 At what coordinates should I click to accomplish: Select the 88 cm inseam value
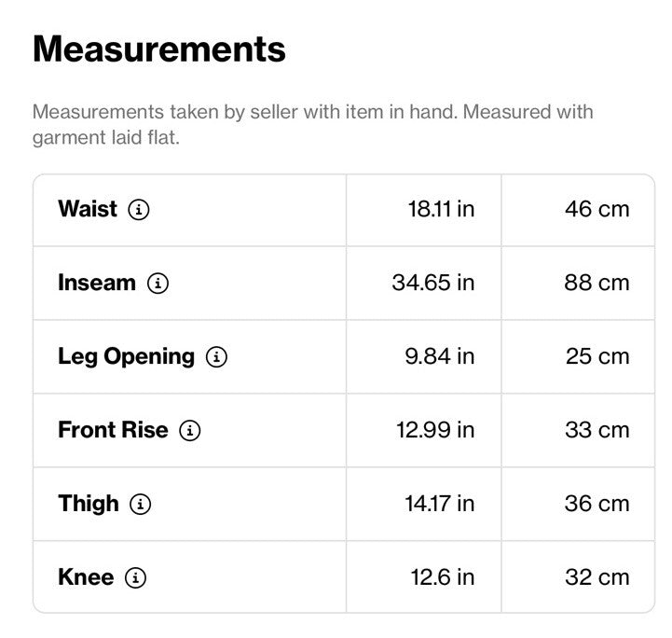[x=597, y=283]
